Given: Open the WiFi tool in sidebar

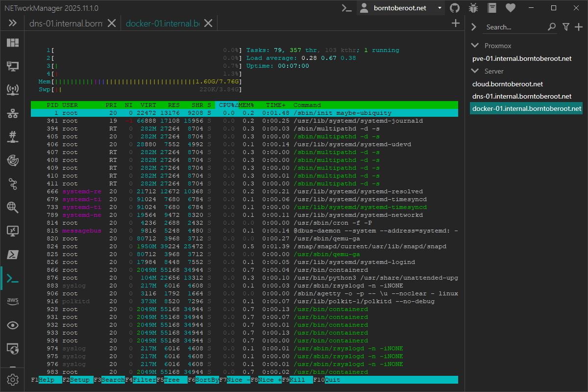Looking at the screenshot, I should [x=12, y=90].
